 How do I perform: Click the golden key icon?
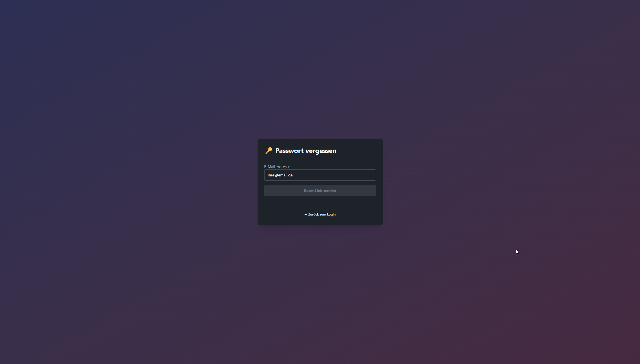coord(268,151)
